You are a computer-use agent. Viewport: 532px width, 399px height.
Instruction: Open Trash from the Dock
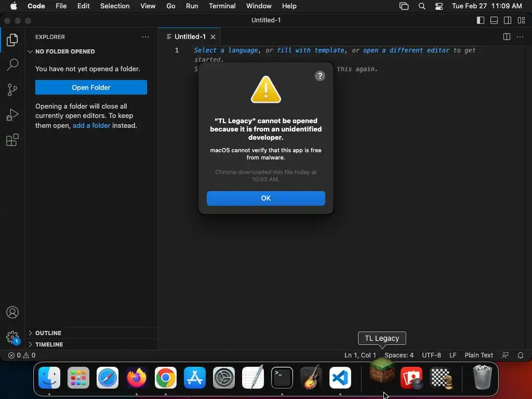[x=482, y=377]
